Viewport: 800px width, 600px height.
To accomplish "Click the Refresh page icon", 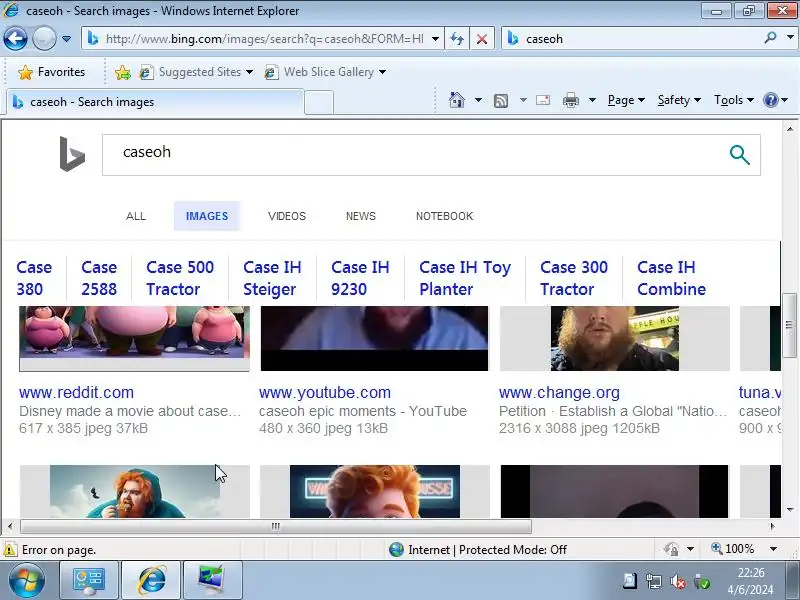I will (457, 39).
